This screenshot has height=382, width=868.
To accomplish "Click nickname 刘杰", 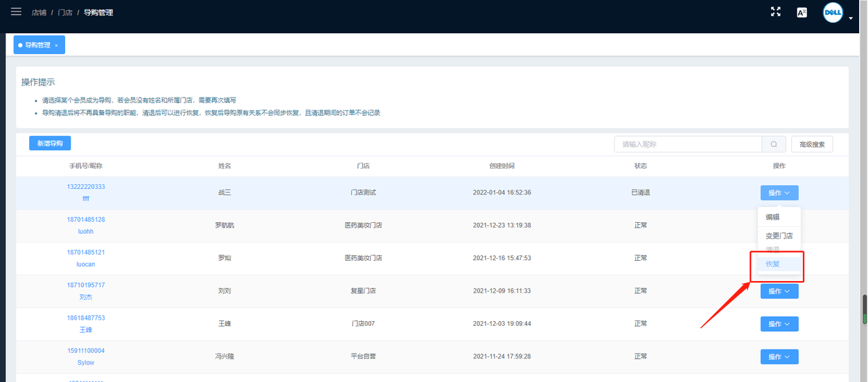I will 85,297.
